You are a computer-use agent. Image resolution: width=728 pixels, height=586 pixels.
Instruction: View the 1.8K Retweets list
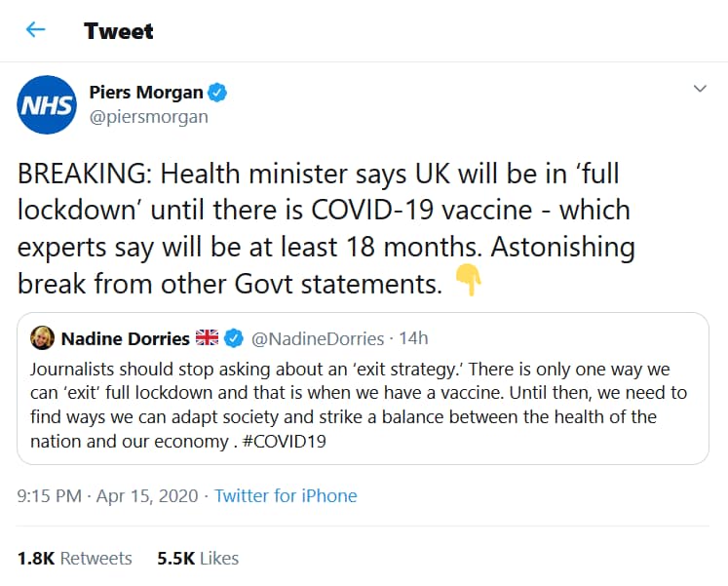tap(74, 559)
